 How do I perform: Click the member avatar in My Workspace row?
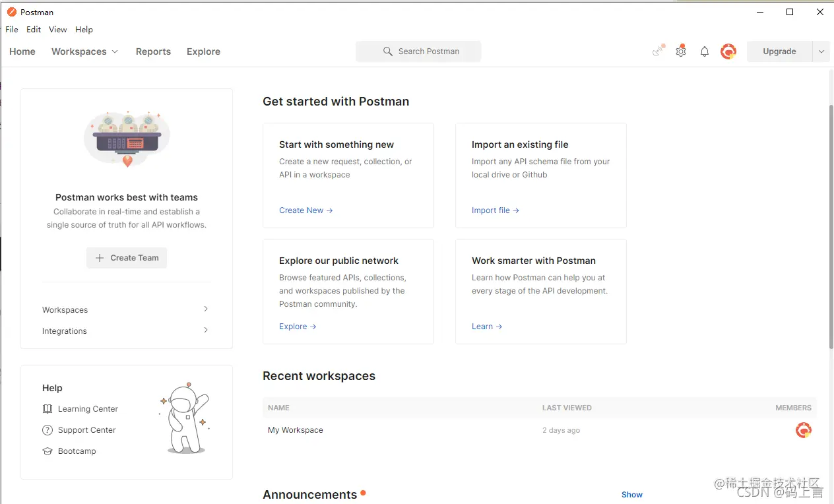804,430
